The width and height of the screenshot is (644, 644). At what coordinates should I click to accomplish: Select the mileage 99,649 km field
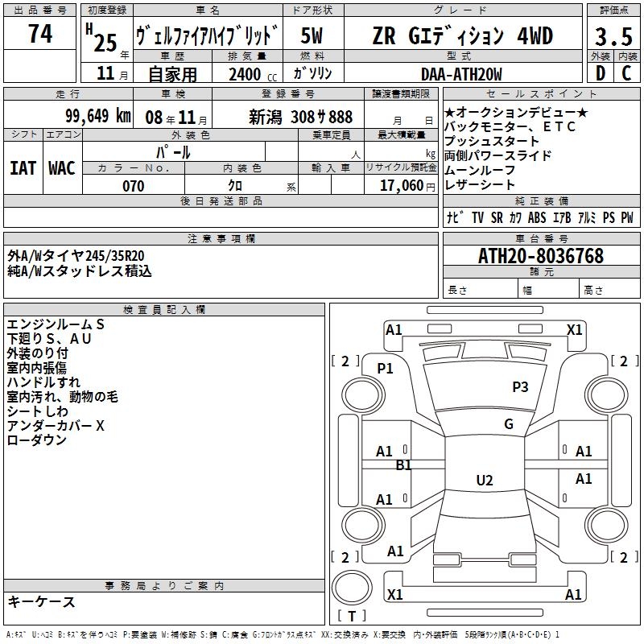[x=68, y=115]
